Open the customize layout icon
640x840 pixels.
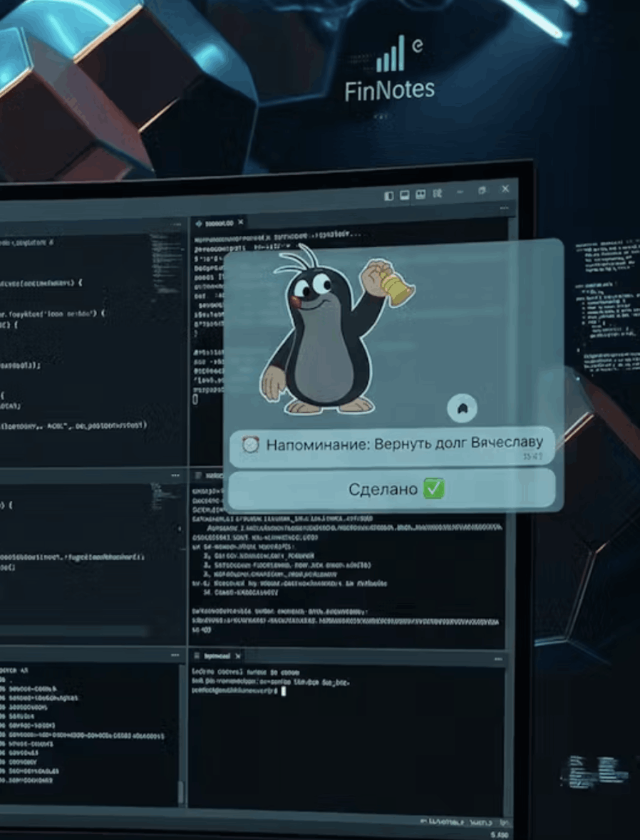tap(438, 194)
